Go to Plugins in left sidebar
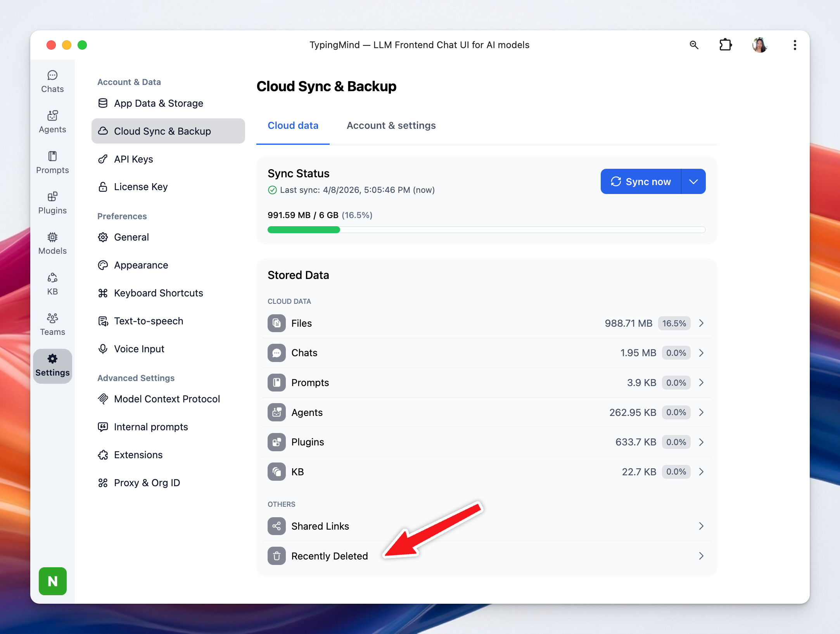This screenshot has height=634, width=840. [52, 203]
